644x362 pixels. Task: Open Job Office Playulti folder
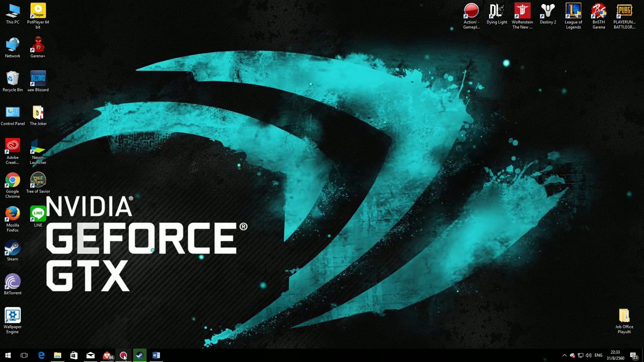[624, 321]
